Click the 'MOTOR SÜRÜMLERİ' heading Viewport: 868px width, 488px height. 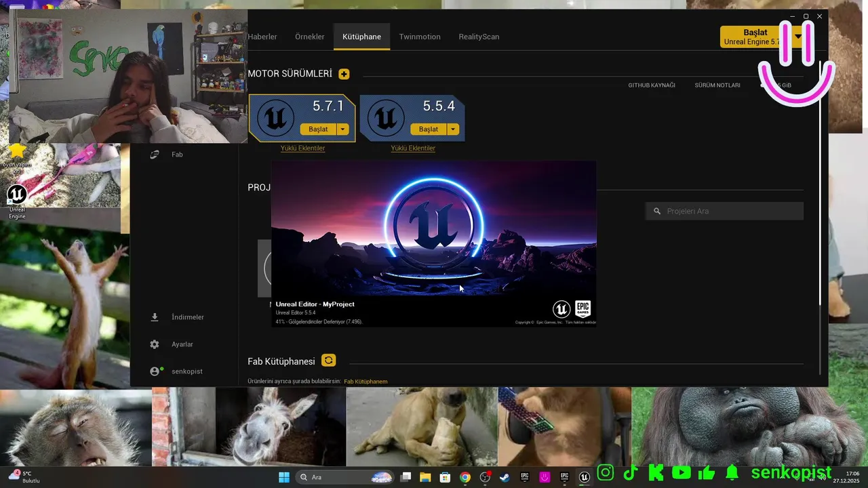290,74
